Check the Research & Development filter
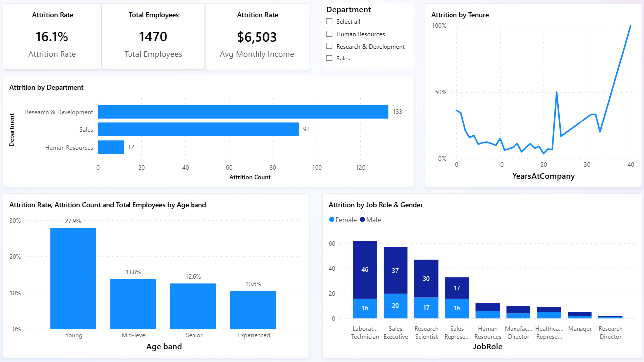644x362 pixels. [329, 46]
